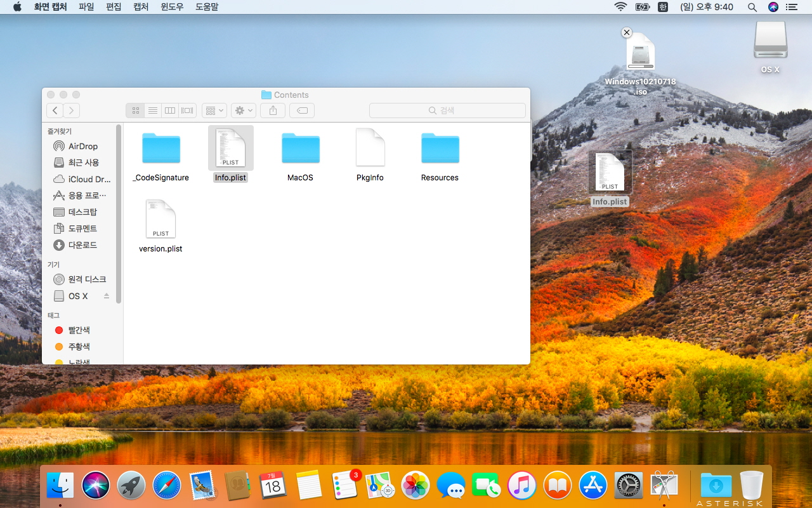Open Photos from the Dock
Viewport: 812px width, 508px height.
click(x=416, y=486)
